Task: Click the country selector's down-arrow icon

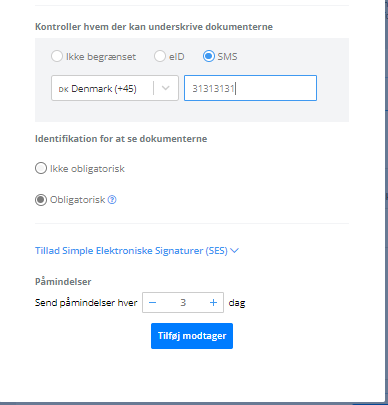Action: (166, 88)
